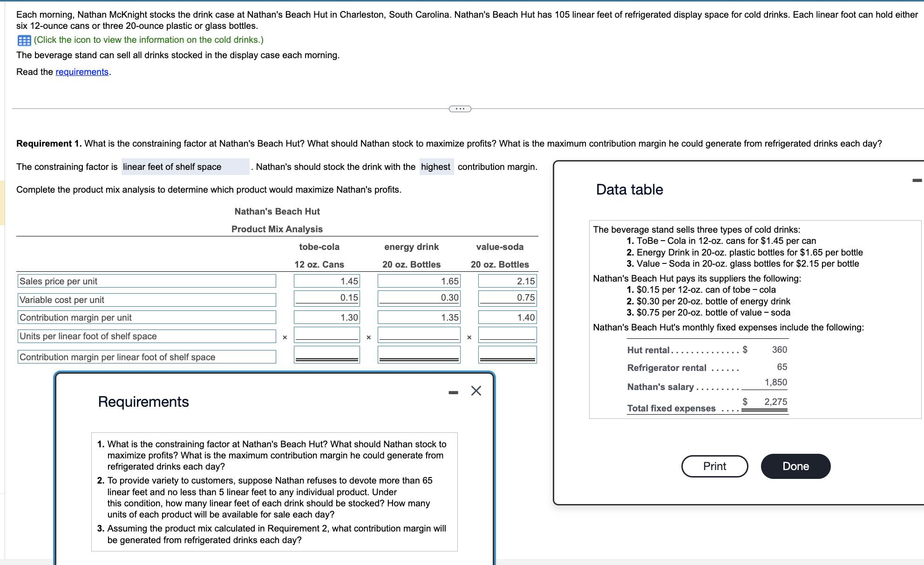Image resolution: width=924 pixels, height=565 pixels.
Task: Select value-soda contribution margin per foot field
Action: tap(507, 354)
